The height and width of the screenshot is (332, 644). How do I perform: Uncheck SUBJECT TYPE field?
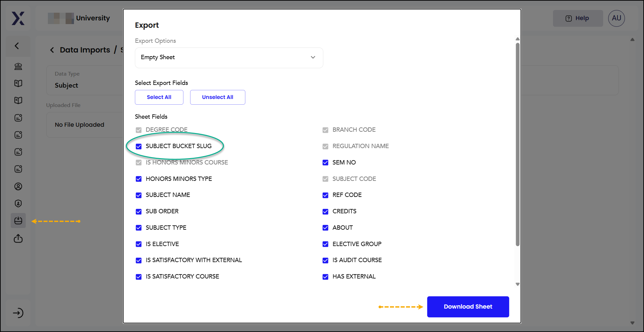(139, 228)
